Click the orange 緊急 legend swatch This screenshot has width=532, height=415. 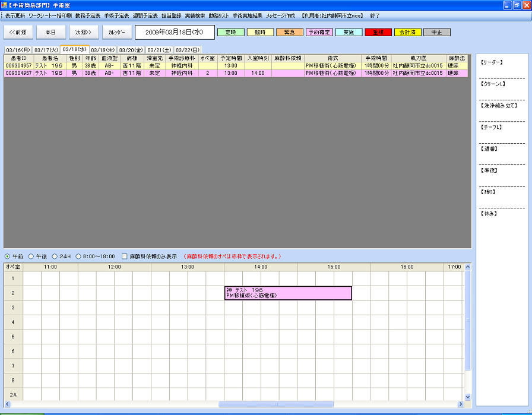(x=290, y=32)
